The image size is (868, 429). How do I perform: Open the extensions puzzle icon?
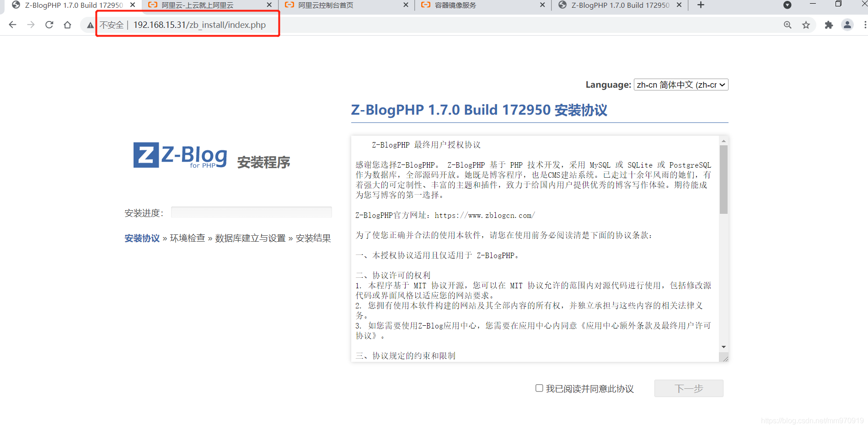pos(829,25)
